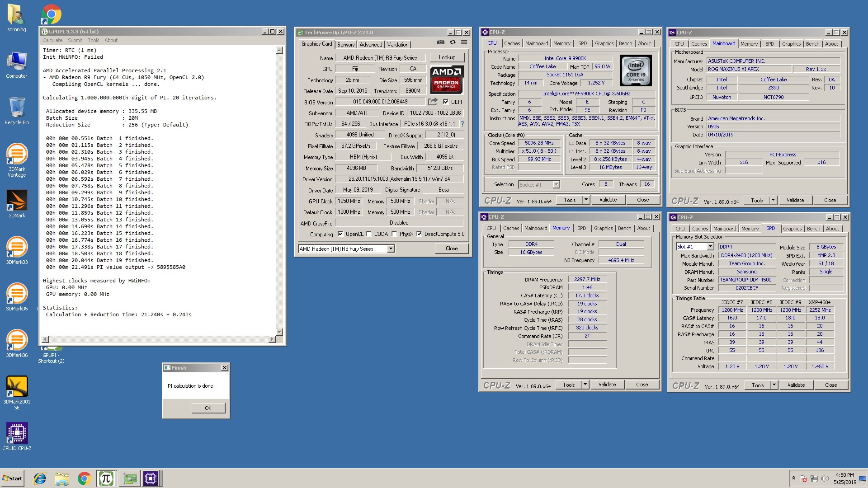This screenshot has width=868, height=488.
Task: Open Caches tab in CPU tab window
Action: [512, 43]
